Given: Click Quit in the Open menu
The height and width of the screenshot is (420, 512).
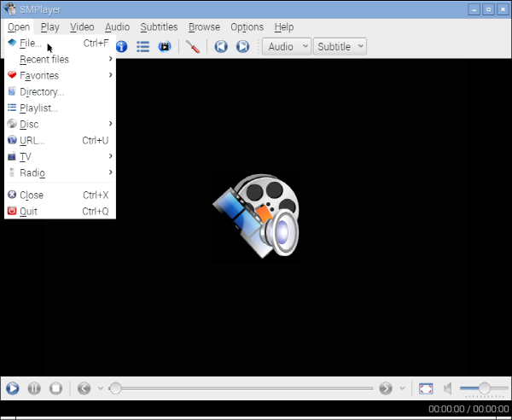Looking at the screenshot, I should [x=60, y=212].
